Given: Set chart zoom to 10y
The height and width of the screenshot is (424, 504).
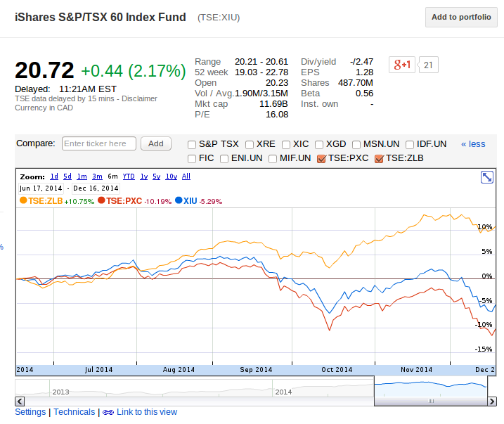Looking at the screenshot, I should (172, 176).
